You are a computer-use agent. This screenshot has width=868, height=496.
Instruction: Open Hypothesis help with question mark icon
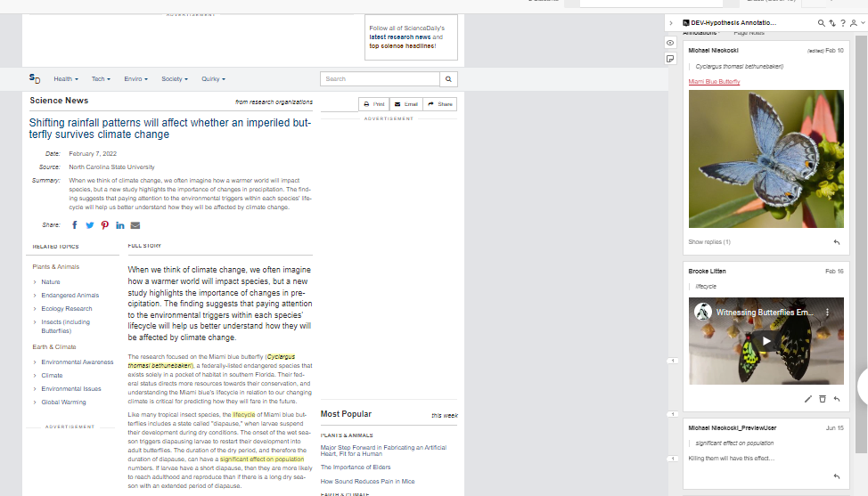843,23
